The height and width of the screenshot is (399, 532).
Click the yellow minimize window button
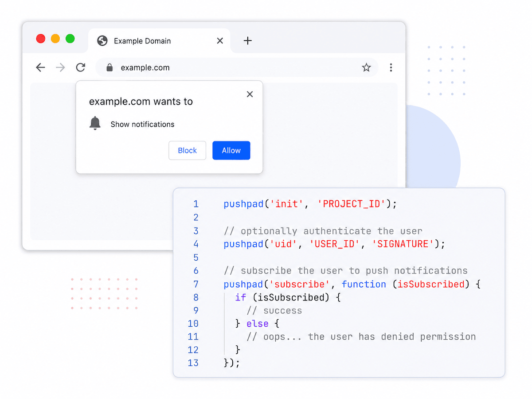point(55,39)
